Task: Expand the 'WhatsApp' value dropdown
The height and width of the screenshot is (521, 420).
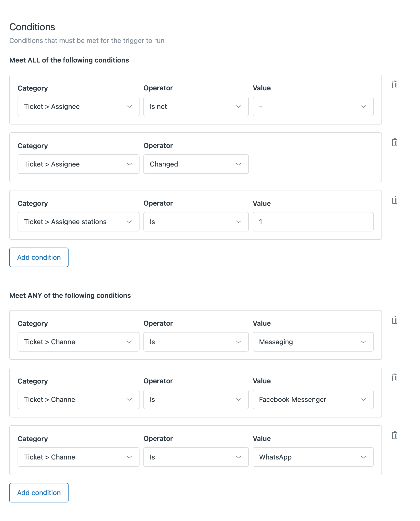Action: coord(313,457)
